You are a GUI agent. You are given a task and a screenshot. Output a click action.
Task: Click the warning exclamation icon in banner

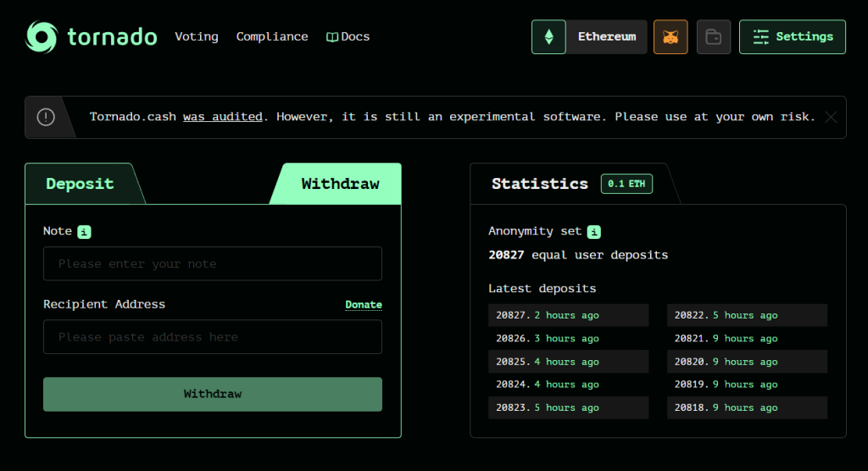pos(46,118)
